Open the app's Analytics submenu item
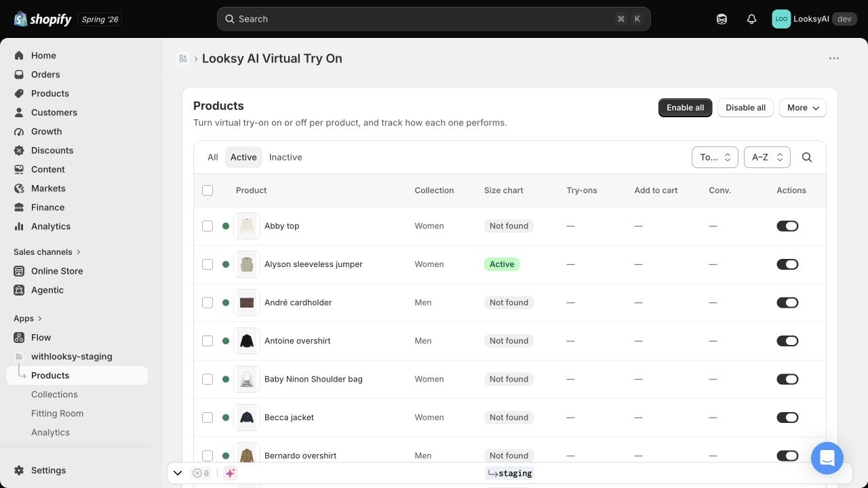 [50, 432]
